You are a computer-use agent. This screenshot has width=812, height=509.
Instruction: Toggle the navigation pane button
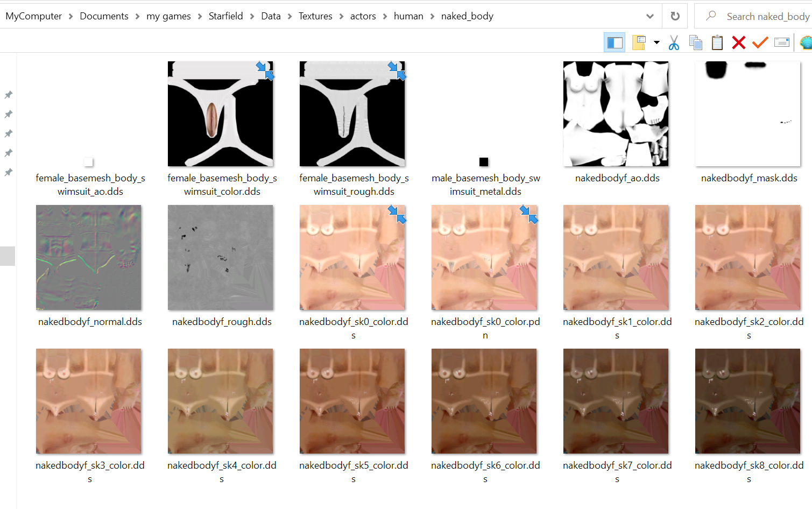click(615, 43)
